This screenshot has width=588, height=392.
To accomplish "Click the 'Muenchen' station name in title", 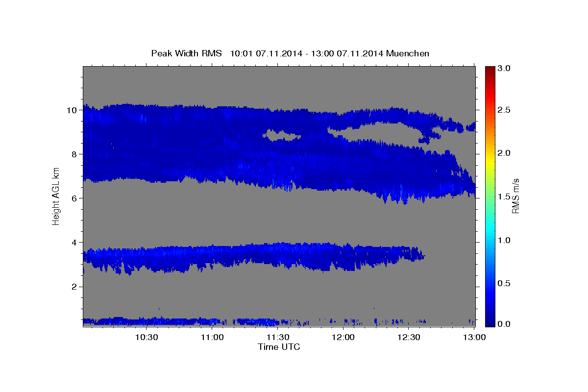I will 408,53.
